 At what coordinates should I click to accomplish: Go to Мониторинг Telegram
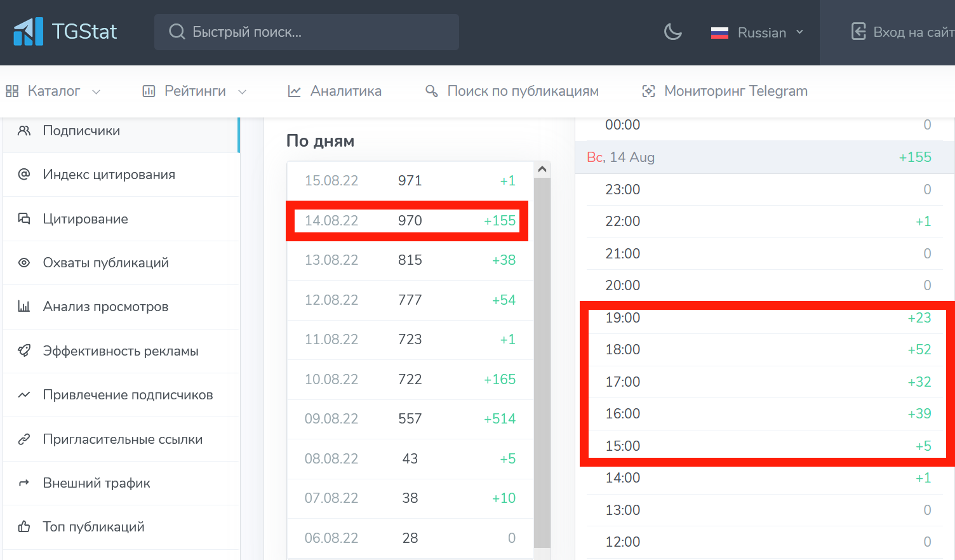(x=725, y=91)
